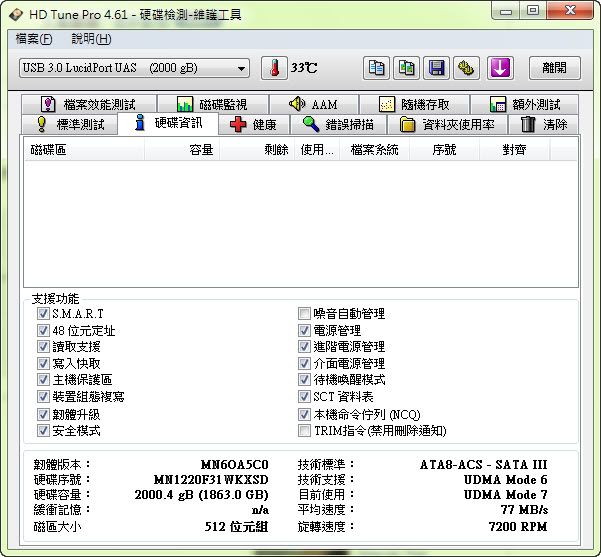601x557 pixels.
Task: Open the 健康 tab with red cross
Action: 253,125
